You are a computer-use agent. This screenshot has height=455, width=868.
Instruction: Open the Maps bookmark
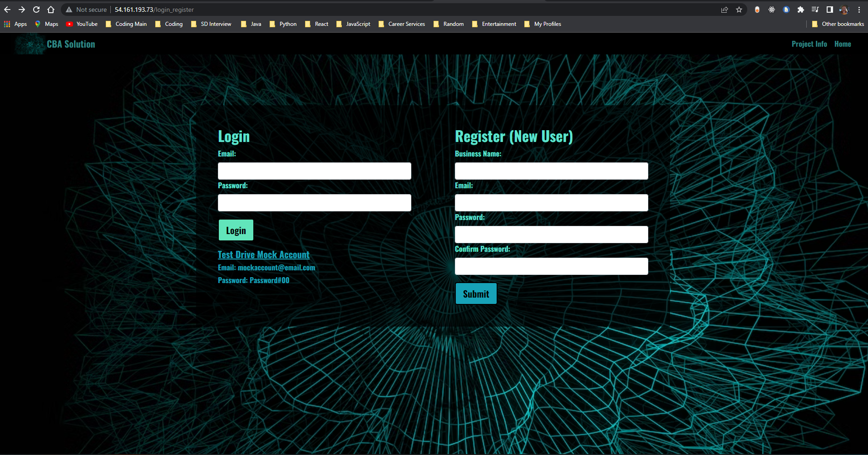pyautogui.click(x=46, y=24)
